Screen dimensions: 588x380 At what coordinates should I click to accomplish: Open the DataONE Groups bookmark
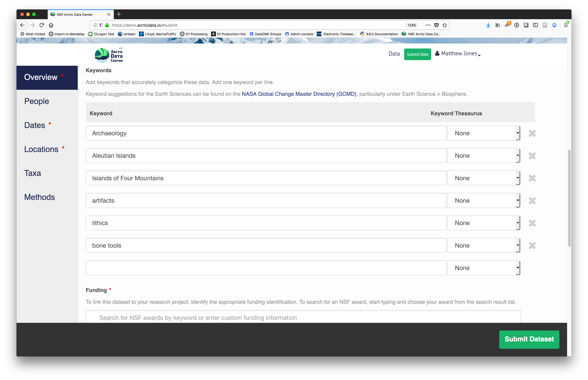[x=265, y=34]
